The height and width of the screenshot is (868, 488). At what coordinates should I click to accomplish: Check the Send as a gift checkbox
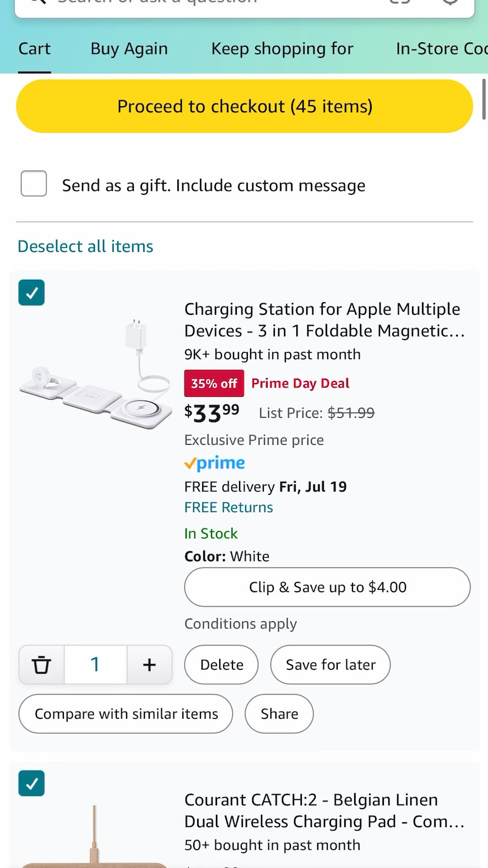click(x=33, y=184)
